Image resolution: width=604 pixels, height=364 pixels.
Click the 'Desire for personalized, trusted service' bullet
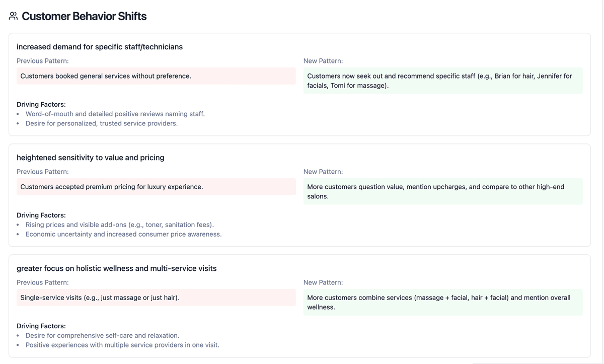(x=101, y=123)
